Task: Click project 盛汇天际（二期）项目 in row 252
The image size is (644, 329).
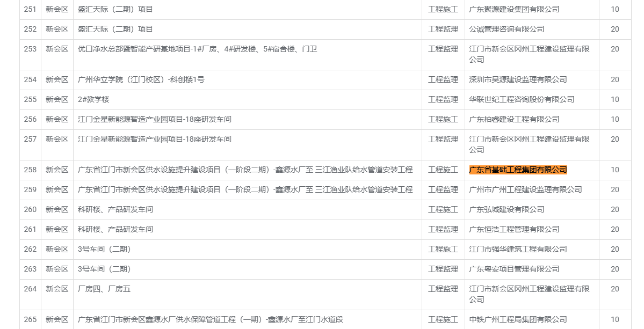Action: point(115,29)
